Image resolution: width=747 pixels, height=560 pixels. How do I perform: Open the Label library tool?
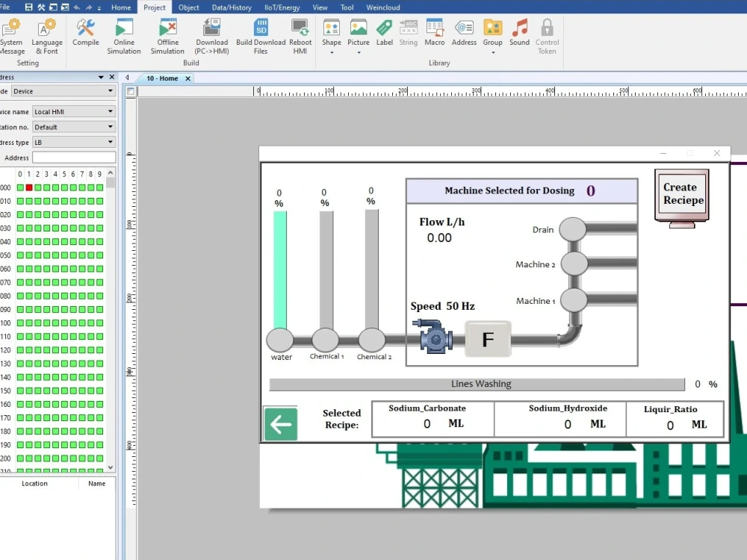pyautogui.click(x=384, y=34)
